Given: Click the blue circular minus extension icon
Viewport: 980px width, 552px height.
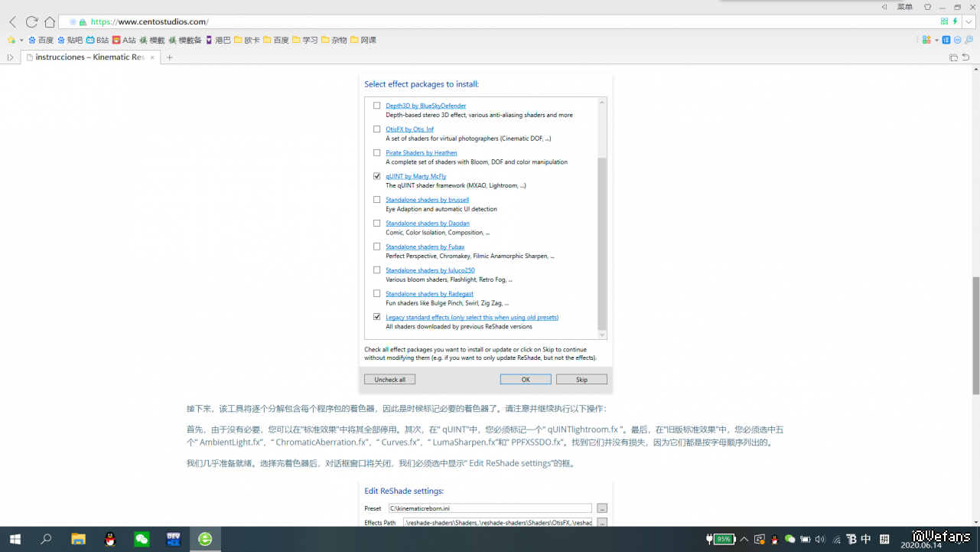Looking at the screenshot, I should (x=957, y=40).
